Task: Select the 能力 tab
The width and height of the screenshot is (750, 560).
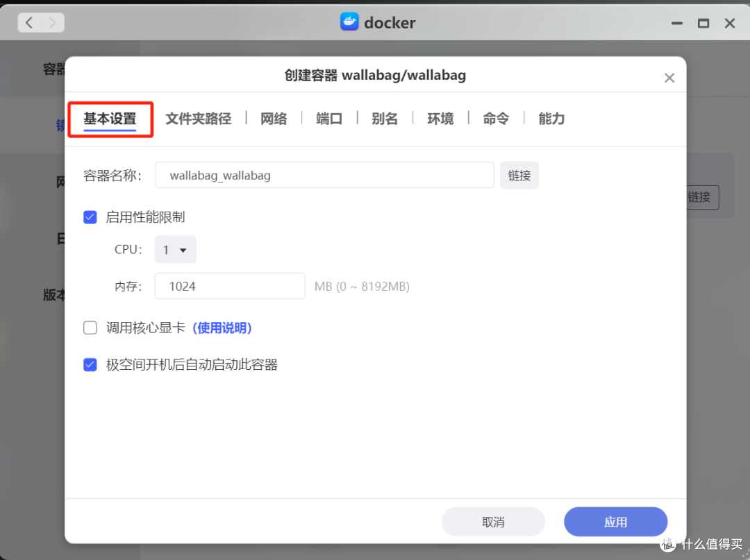Action: (x=551, y=119)
